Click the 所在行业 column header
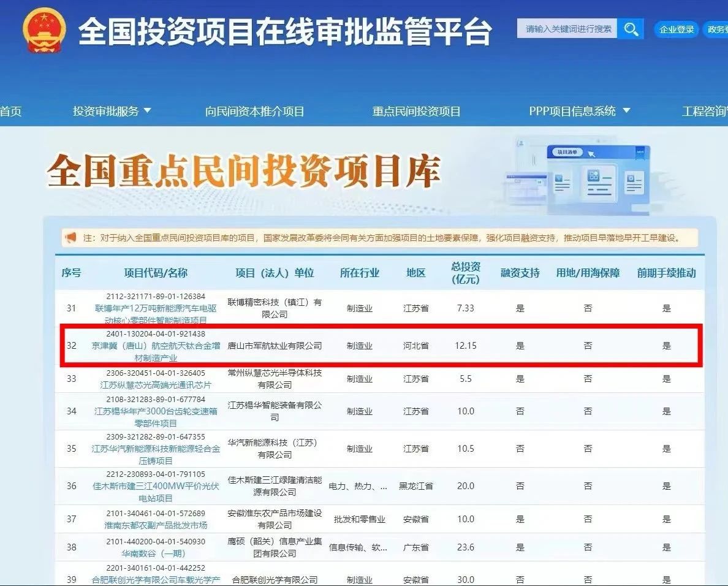This screenshot has height=586, width=728. pyautogui.click(x=359, y=273)
